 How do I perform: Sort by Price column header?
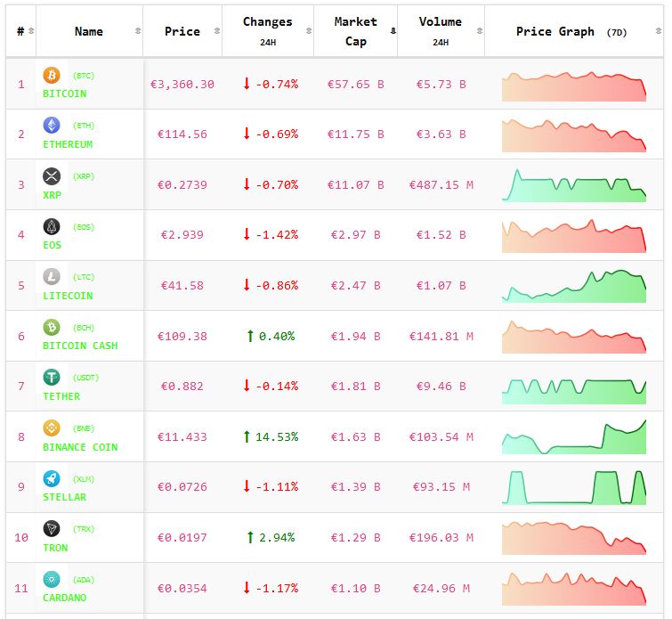[x=182, y=31]
